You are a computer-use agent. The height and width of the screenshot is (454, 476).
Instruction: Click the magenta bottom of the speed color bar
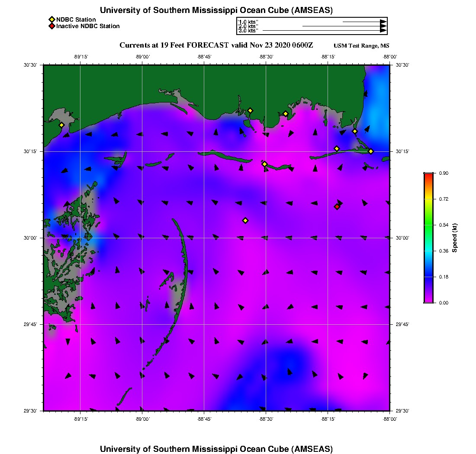[428, 300]
